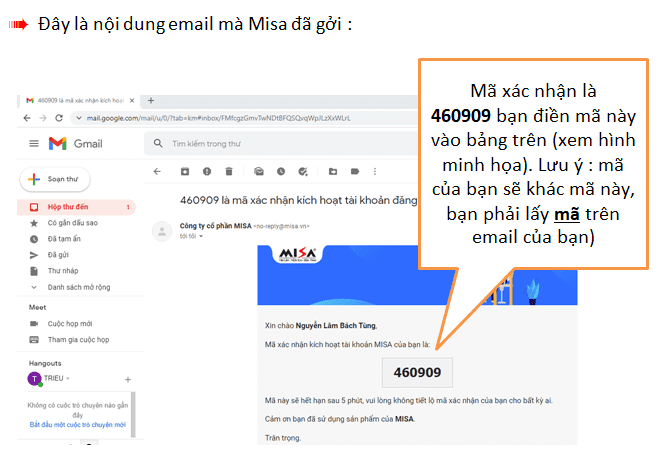
Task: Click the Report spam icon
Action: (206, 171)
